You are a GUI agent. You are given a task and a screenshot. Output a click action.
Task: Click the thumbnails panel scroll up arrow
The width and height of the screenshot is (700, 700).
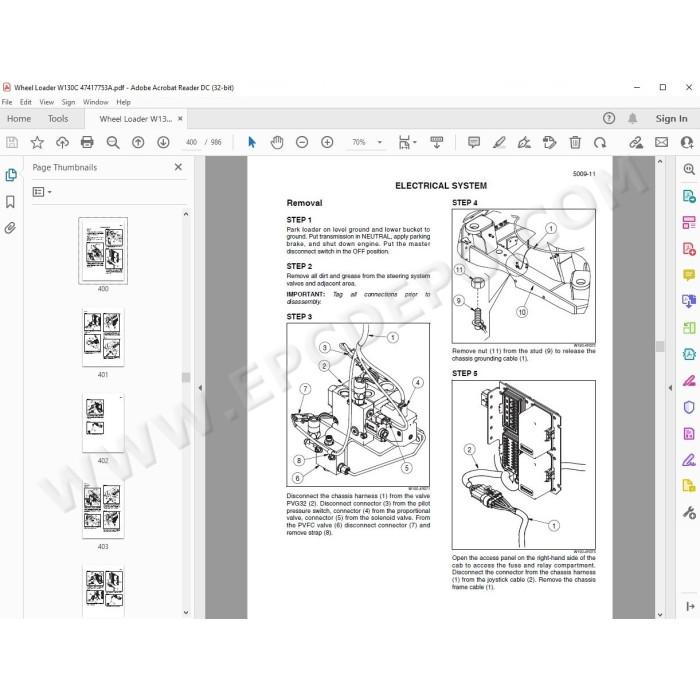tap(186, 214)
